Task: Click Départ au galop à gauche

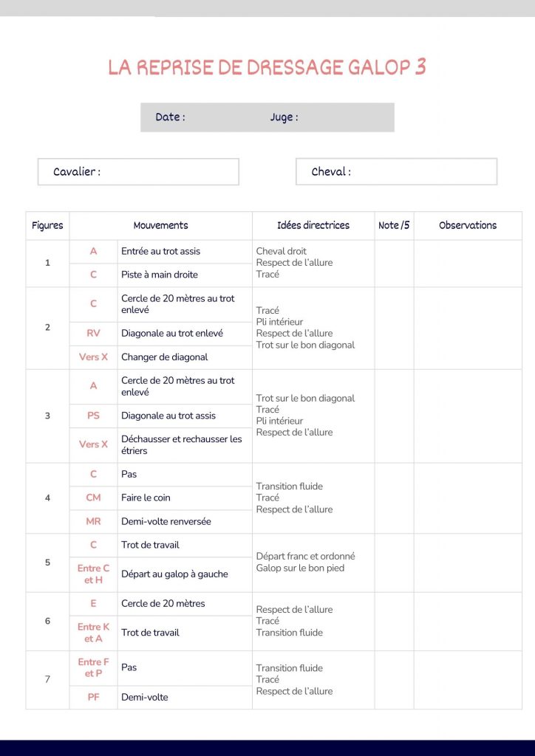Action: pos(174,574)
